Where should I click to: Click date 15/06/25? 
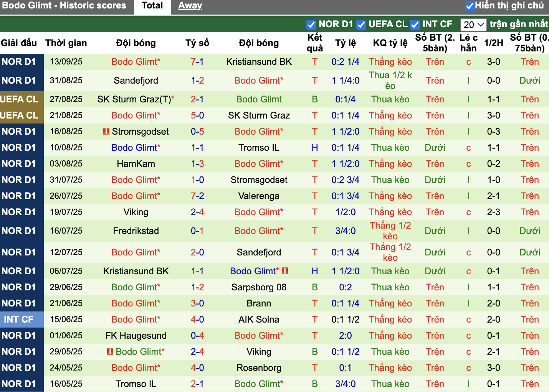[x=66, y=320]
